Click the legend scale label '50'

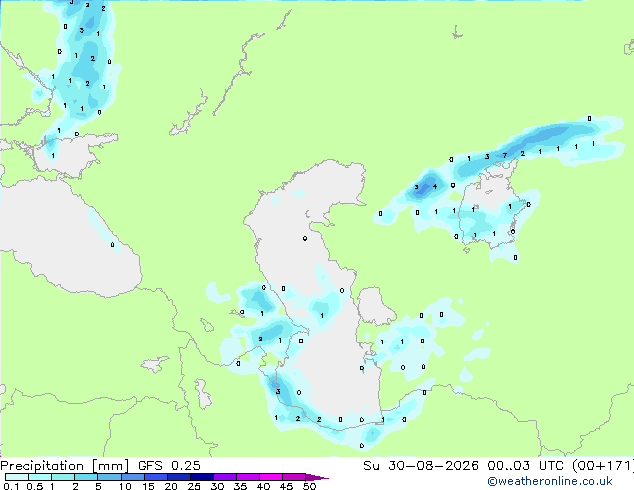tap(309, 486)
